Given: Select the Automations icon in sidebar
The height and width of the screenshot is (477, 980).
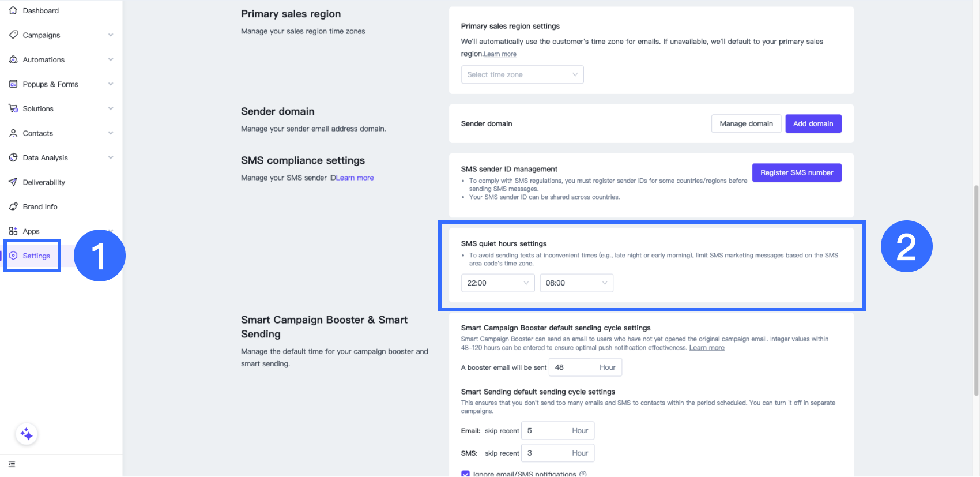Looking at the screenshot, I should pos(13,59).
